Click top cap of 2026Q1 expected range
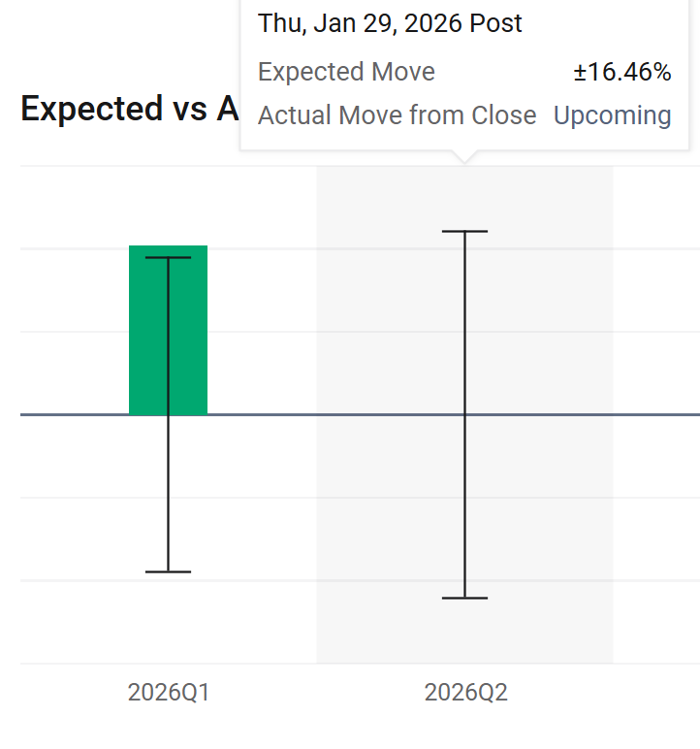The width and height of the screenshot is (700, 749). coord(168,257)
